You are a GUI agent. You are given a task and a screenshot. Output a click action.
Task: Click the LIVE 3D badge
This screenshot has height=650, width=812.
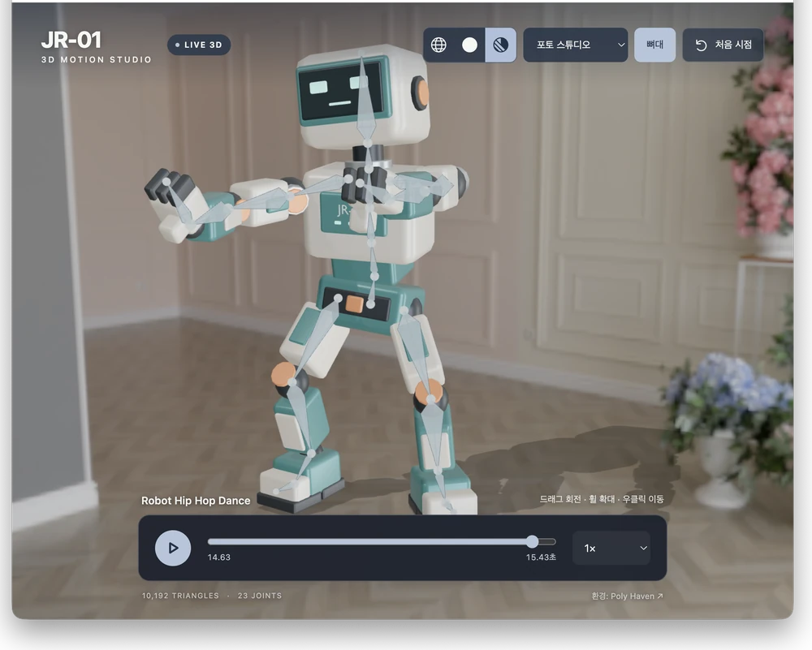(x=199, y=45)
